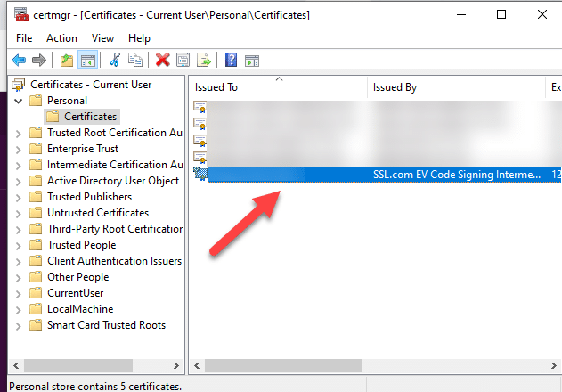This screenshot has height=392, width=562.
Task: Select the Untrusted Certificates folder
Action: pos(97,213)
